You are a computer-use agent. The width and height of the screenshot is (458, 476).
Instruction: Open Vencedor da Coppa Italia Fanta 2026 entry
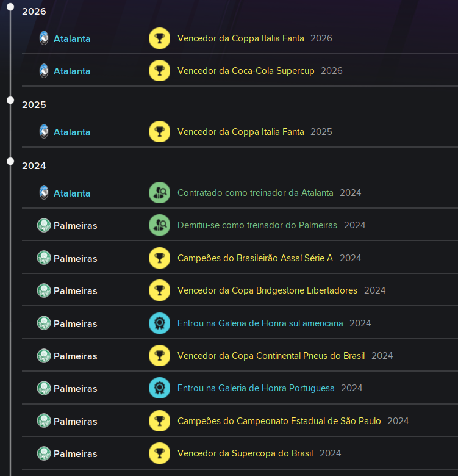point(240,38)
